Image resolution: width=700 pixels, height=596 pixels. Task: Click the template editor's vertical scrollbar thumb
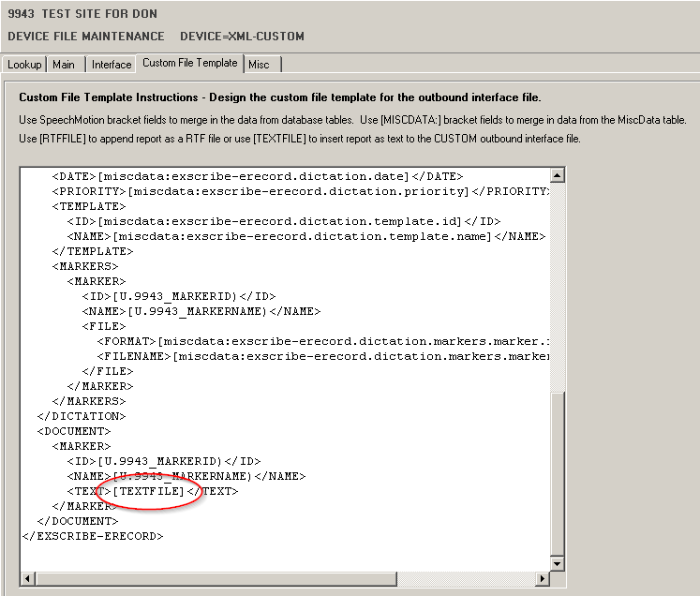click(x=558, y=473)
